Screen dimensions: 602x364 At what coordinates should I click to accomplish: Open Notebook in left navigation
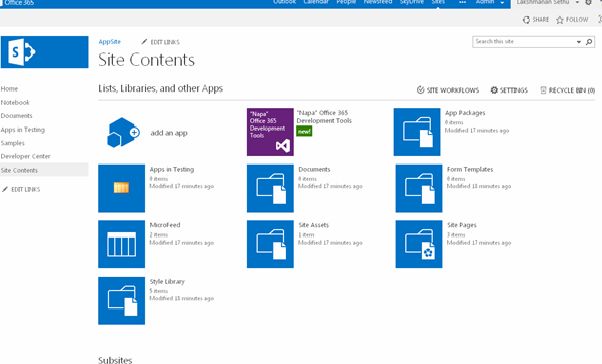(x=15, y=103)
